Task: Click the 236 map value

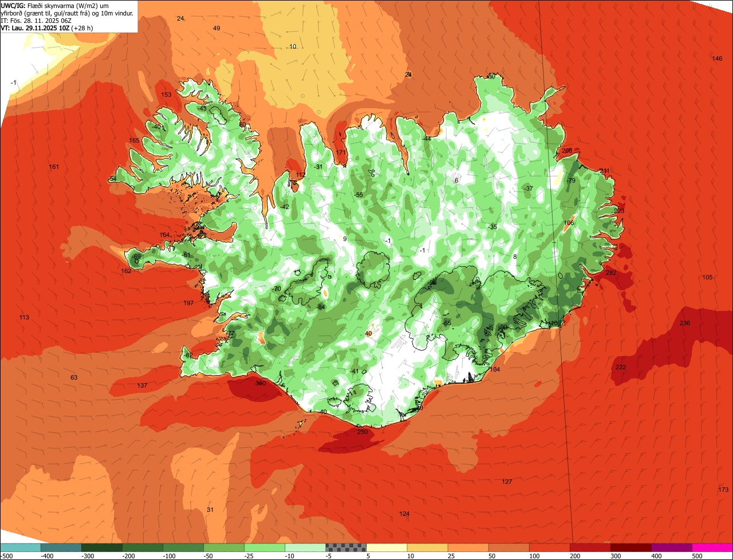Action: (x=685, y=323)
